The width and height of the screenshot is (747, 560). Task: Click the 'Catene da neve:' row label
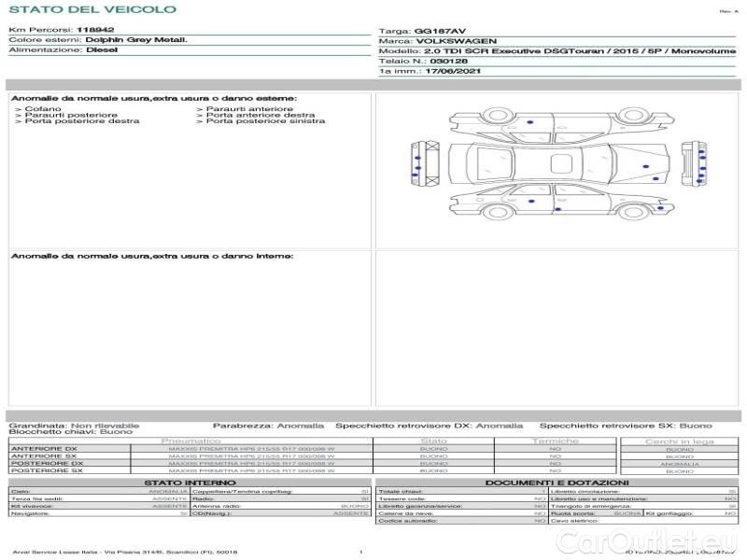(x=405, y=514)
